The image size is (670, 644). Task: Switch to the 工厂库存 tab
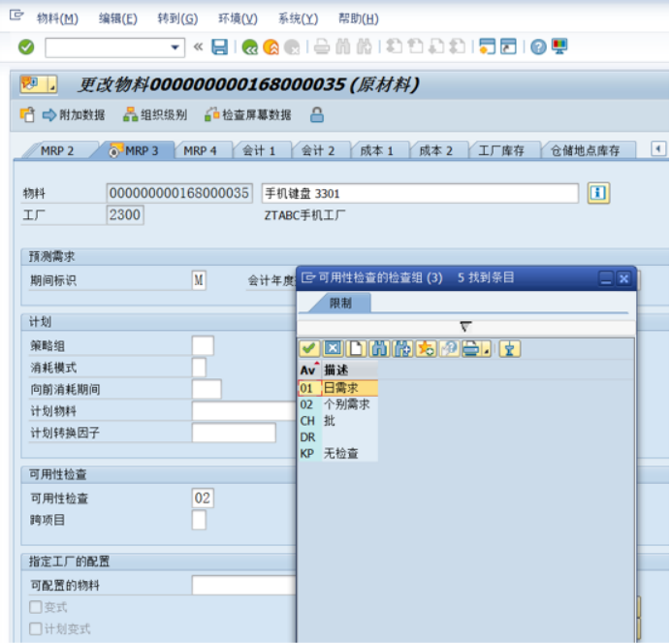tap(501, 151)
